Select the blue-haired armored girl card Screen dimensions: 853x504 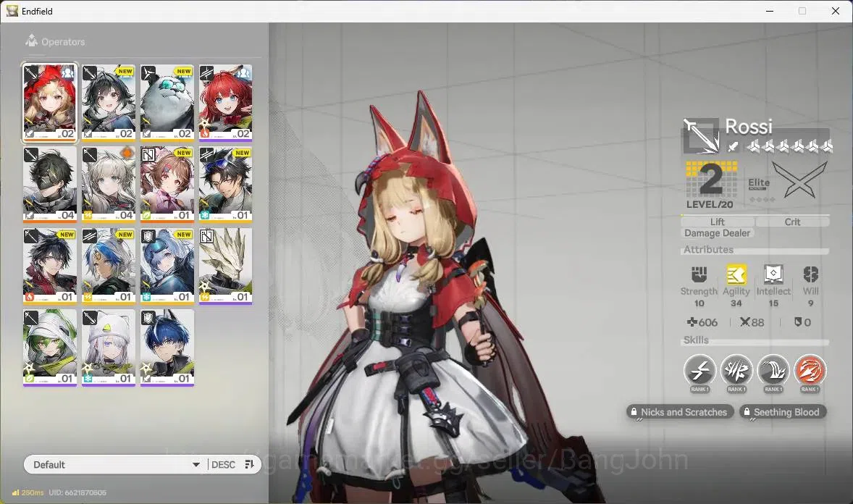point(167,266)
